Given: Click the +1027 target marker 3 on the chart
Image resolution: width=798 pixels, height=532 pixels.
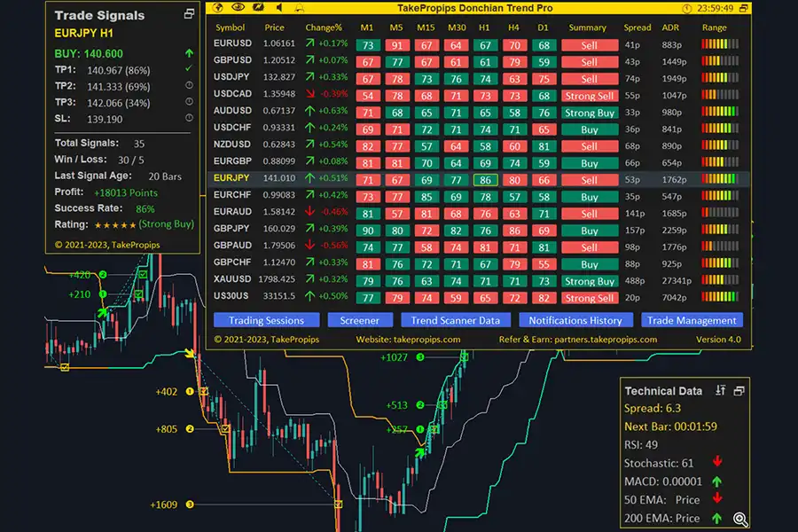Looking at the screenshot, I should click(420, 357).
